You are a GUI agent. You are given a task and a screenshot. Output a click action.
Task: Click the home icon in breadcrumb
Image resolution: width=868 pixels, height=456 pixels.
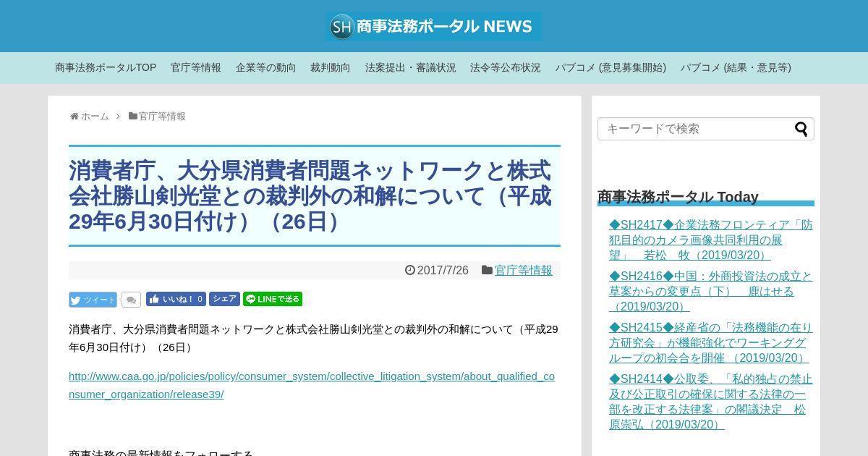[75, 117]
